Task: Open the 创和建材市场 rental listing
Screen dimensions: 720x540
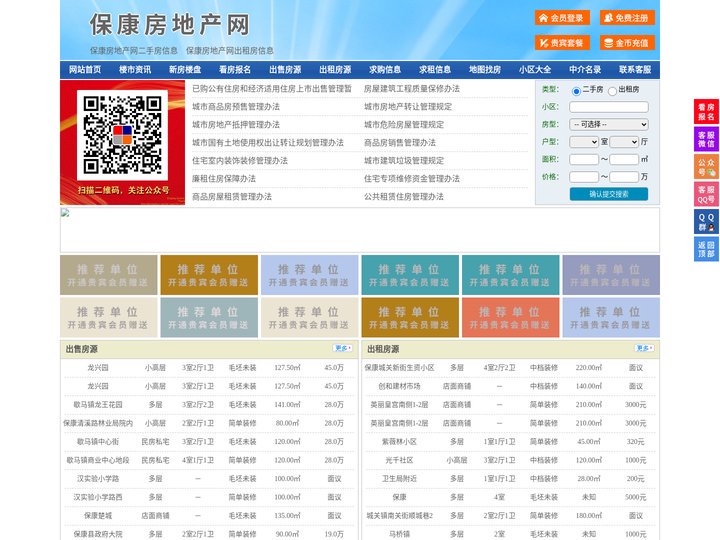Action: [399, 386]
